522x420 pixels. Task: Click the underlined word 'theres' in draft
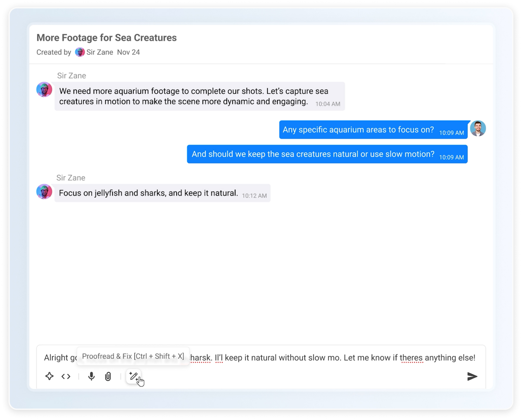click(411, 358)
